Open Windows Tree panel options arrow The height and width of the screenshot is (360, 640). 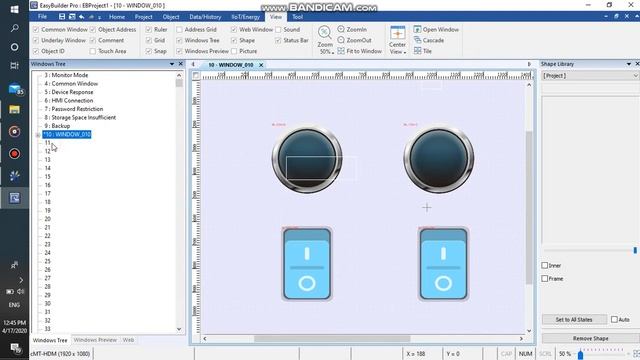tap(172, 64)
